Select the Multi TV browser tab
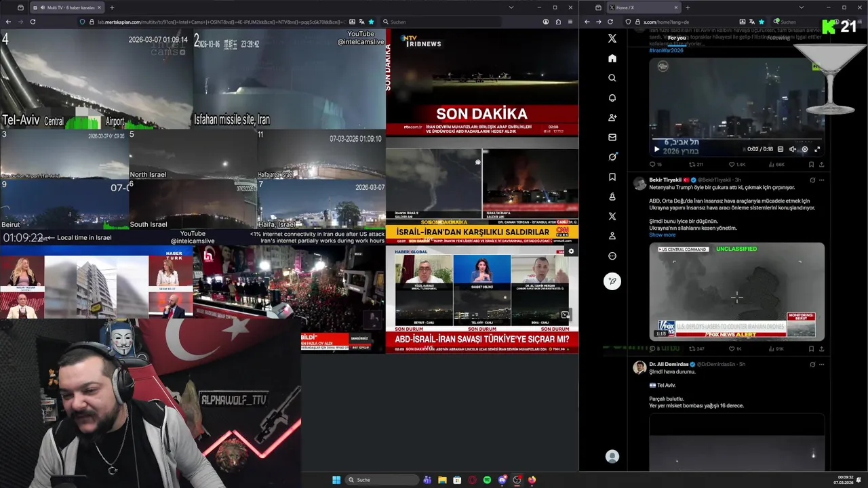 click(66, 7)
